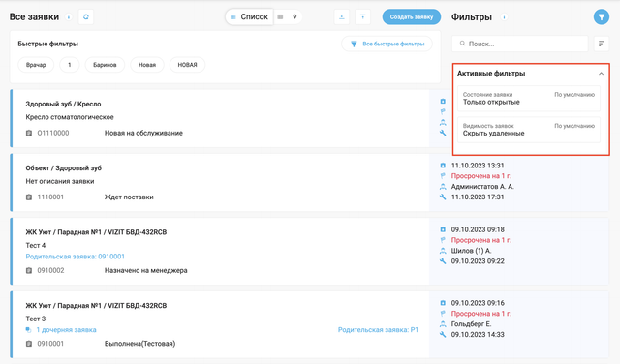
Task: Click Просрочена на 1 г. under 09.10.2023 09:16
Action: (481, 314)
